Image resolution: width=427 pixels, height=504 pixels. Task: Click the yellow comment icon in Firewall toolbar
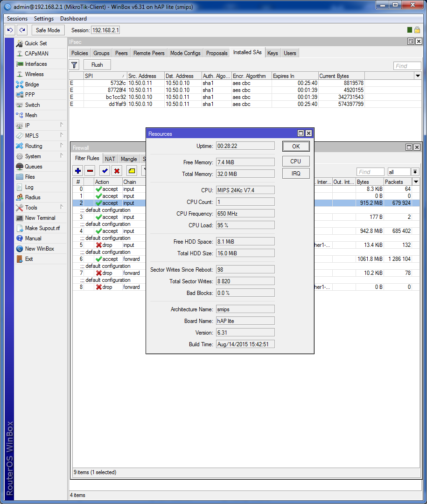(x=132, y=171)
